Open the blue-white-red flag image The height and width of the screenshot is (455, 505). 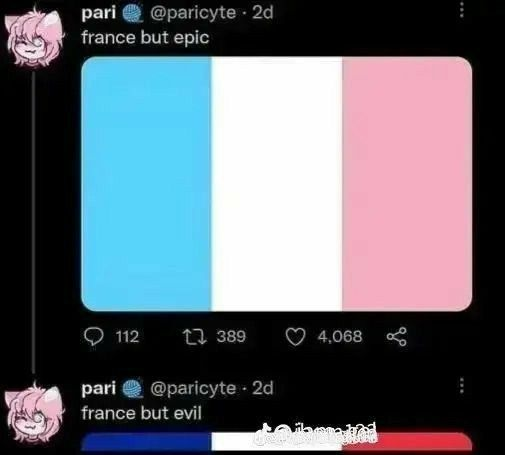277,441
